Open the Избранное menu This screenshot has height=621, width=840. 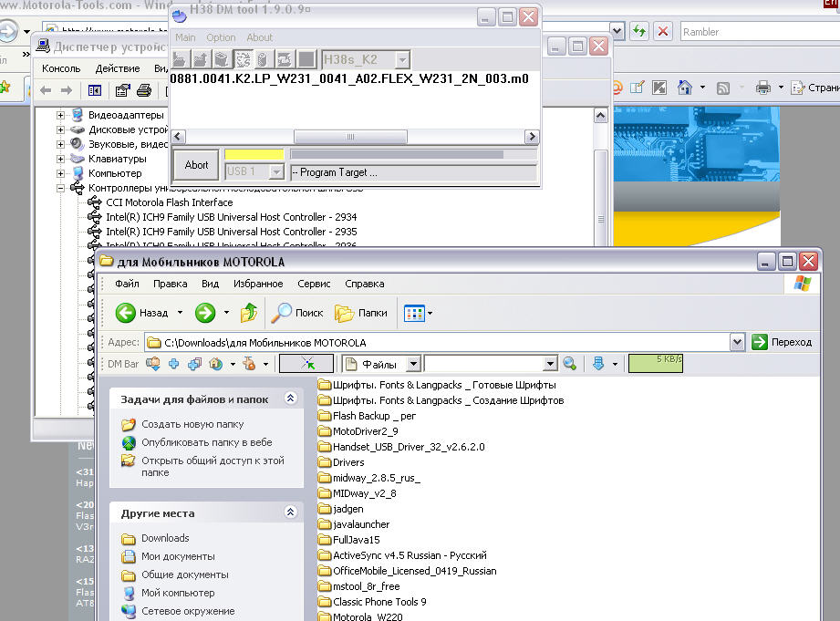point(258,284)
